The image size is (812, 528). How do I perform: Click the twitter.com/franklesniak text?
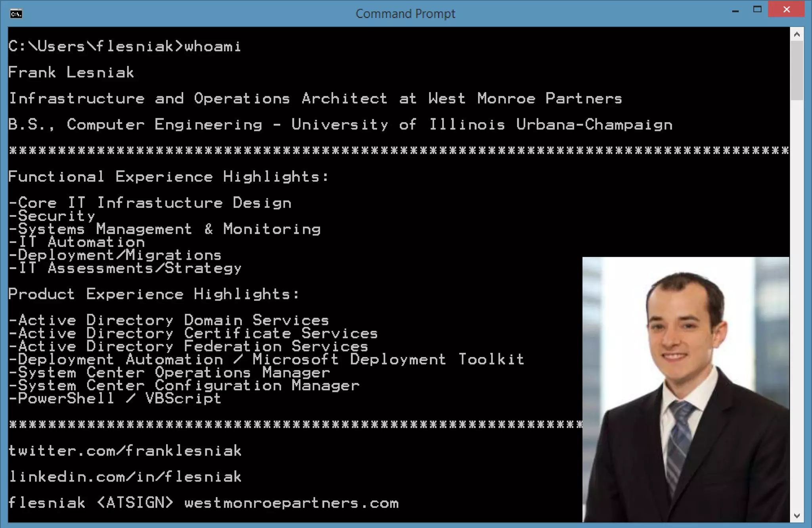pyautogui.click(x=125, y=451)
